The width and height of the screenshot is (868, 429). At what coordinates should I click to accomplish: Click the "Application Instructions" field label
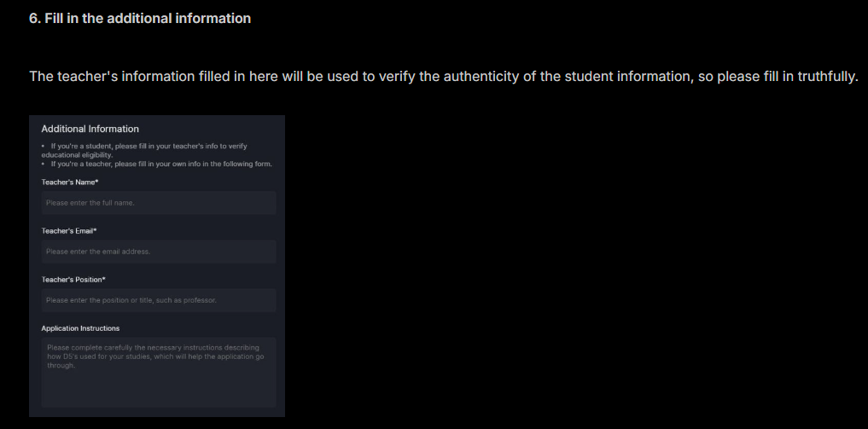pyautogui.click(x=80, y=328)
